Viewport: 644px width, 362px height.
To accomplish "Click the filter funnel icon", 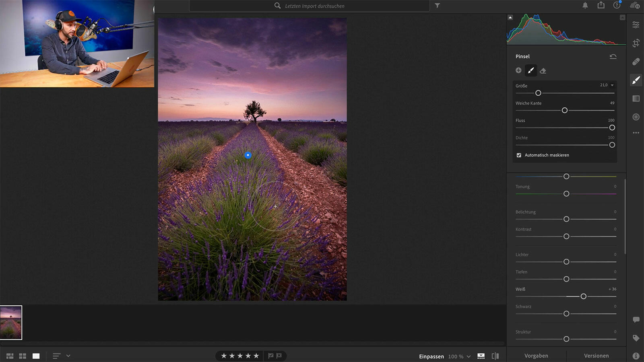I will [437, 6].
